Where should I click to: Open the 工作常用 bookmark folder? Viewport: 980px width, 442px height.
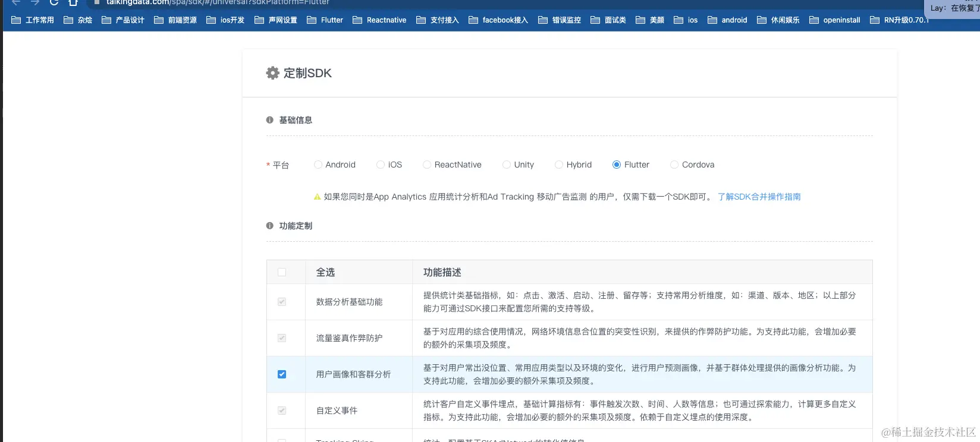33,20
